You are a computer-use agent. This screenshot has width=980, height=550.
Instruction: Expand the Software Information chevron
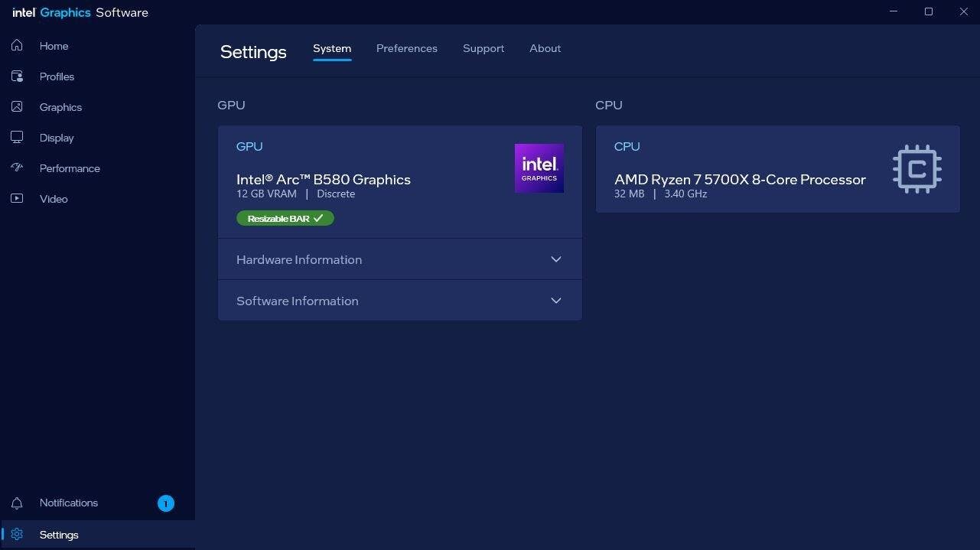[x=556, y=301]
